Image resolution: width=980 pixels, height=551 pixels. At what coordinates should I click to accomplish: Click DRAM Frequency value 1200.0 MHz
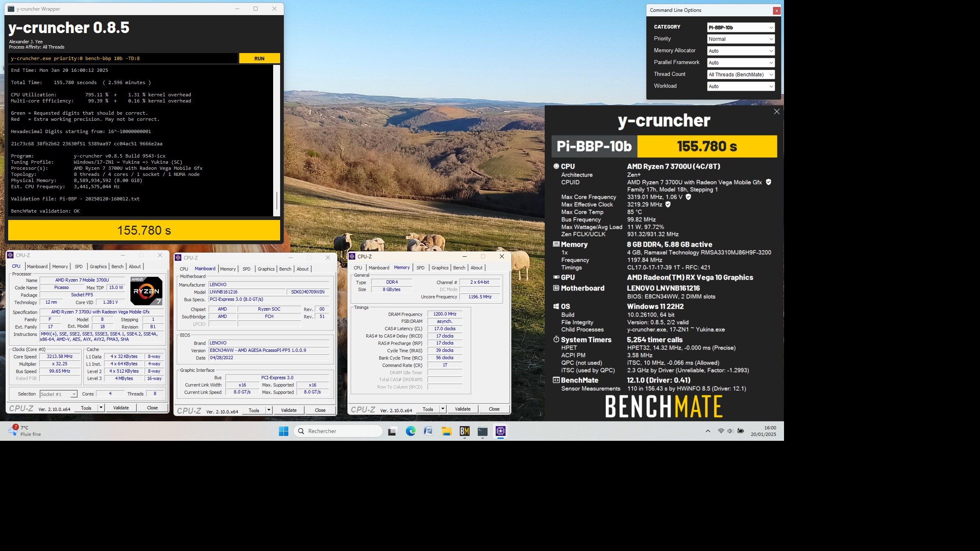click(x=445, y=314)
